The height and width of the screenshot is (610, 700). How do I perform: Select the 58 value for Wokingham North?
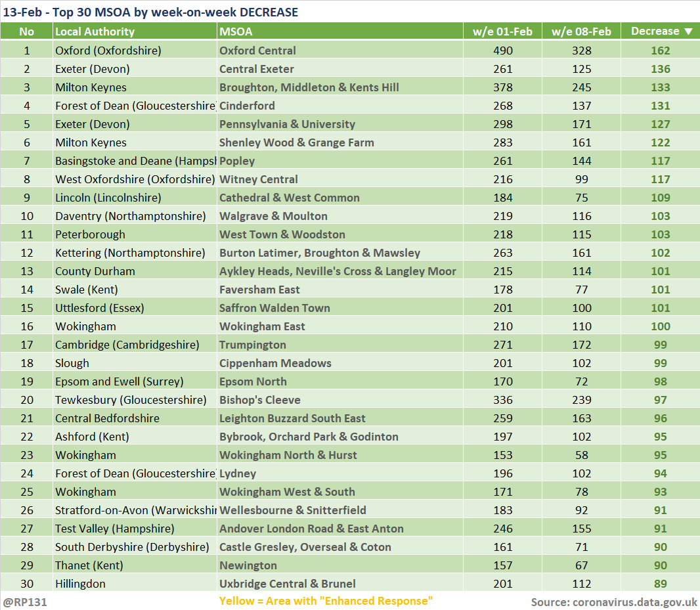(581, 454)
